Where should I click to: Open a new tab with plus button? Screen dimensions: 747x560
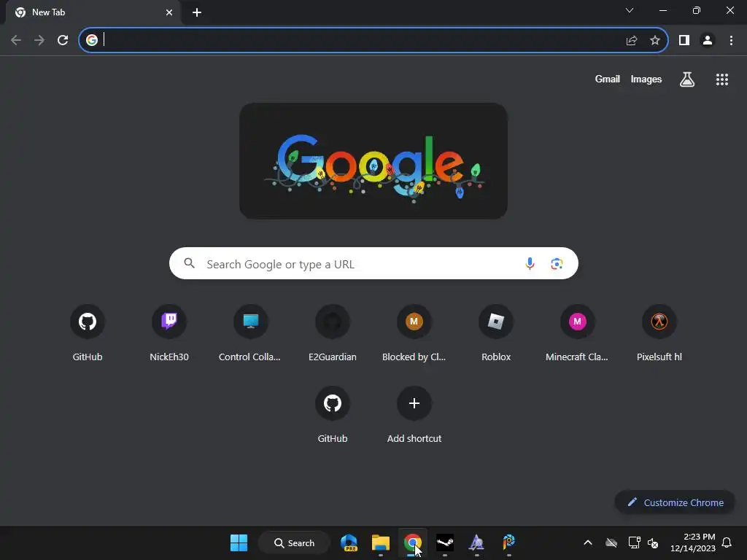click(197, 12)
